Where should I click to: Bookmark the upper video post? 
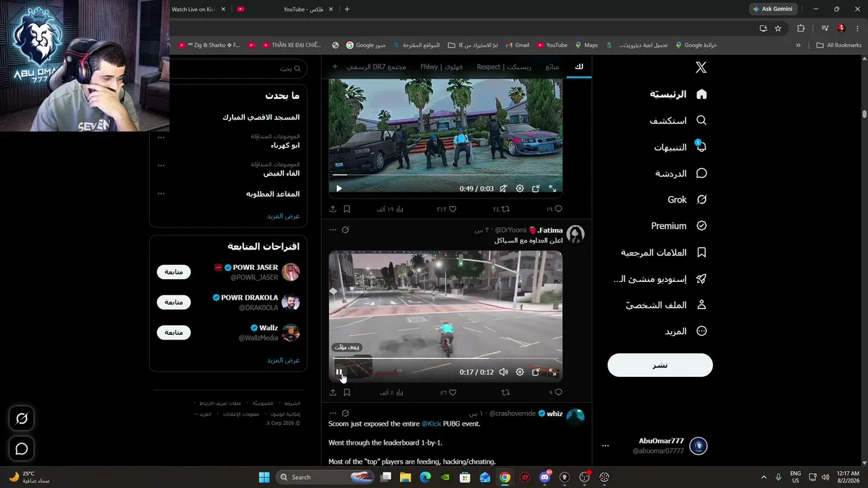(x=347, y=209)
